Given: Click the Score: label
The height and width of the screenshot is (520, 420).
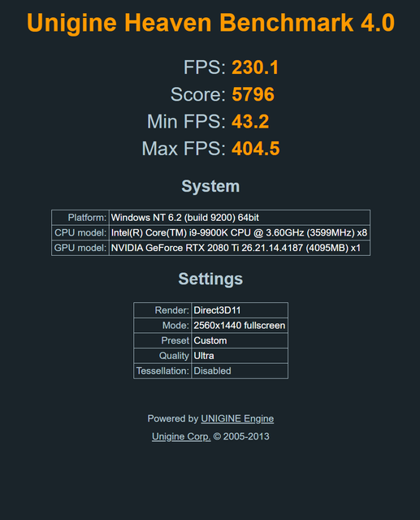Looking at the screenshot, I should (198, 94).
